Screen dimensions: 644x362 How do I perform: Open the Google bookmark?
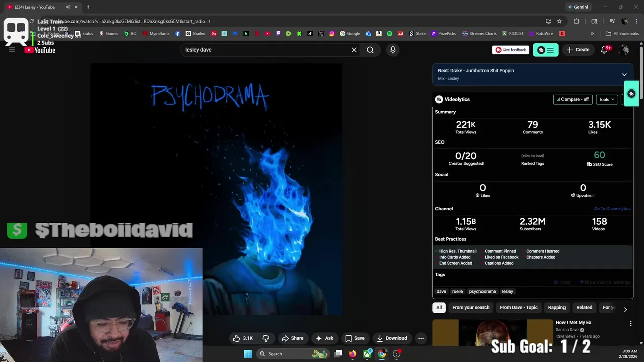(x=350, y=34)
